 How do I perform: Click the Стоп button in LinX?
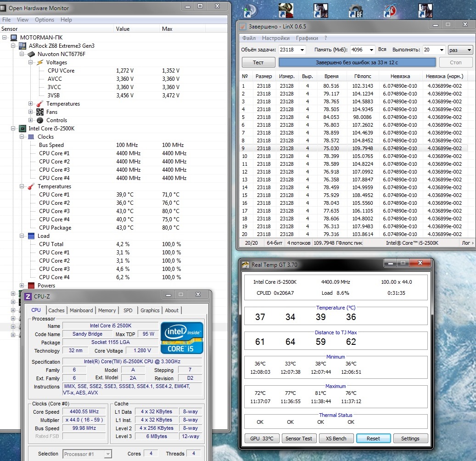tap(456, 62)
